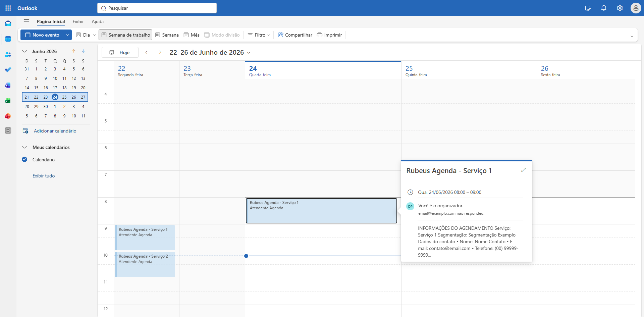Image resolution: width=644 pixels, height=317 pixels.
Task: Switch to the Mês view
Action: (x=192, y=35)
